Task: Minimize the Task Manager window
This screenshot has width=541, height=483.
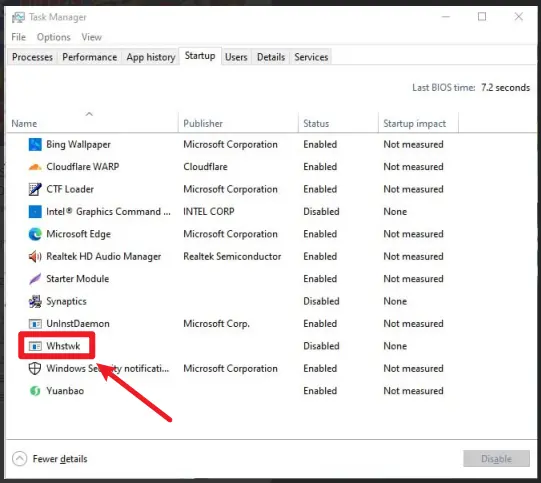Action: (x=446, y=17)
